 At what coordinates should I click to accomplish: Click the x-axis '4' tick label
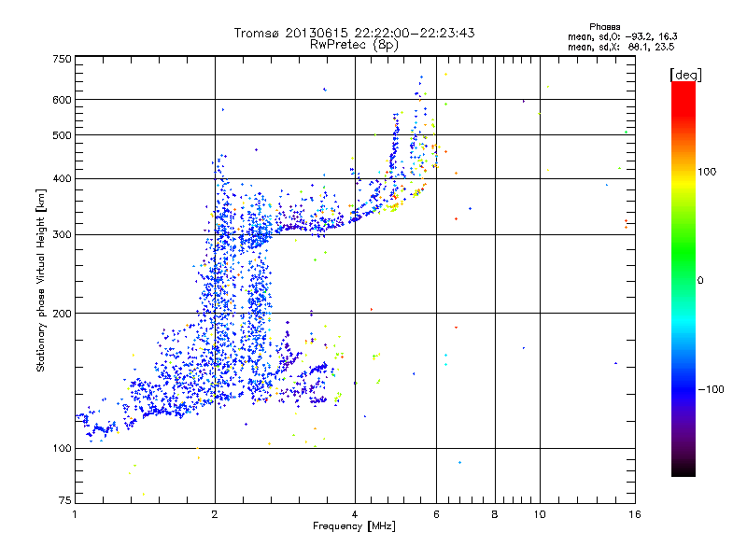pos(355,514)
